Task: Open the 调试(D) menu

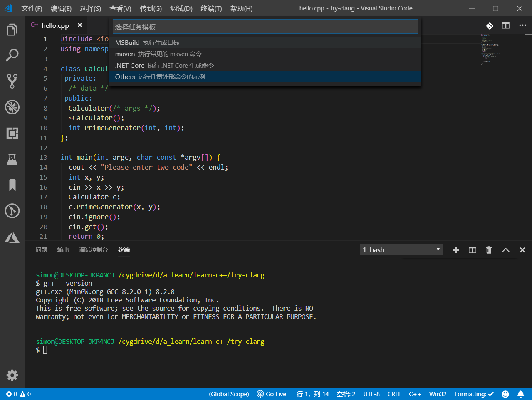Action: (x=181, y=8)
